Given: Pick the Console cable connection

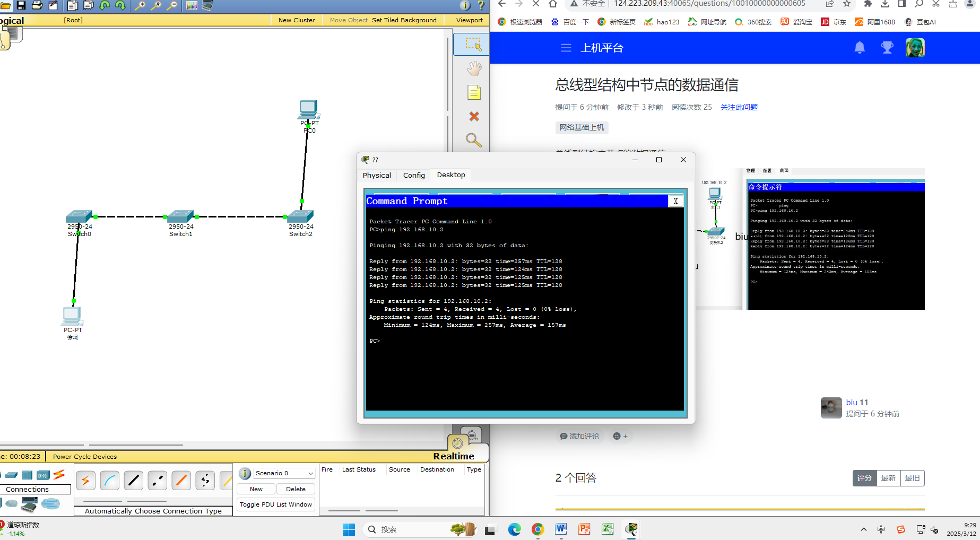Looking at the screenshot, I should point(109,481).
